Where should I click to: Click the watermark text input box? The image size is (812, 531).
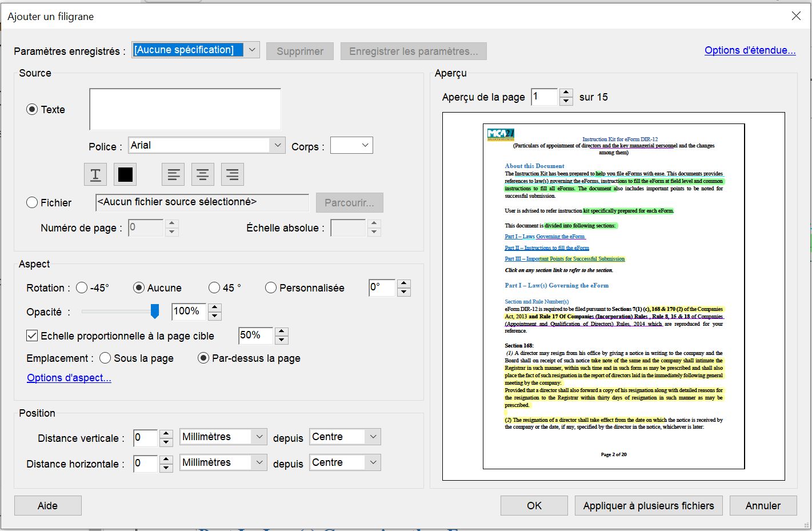(185, 109)
